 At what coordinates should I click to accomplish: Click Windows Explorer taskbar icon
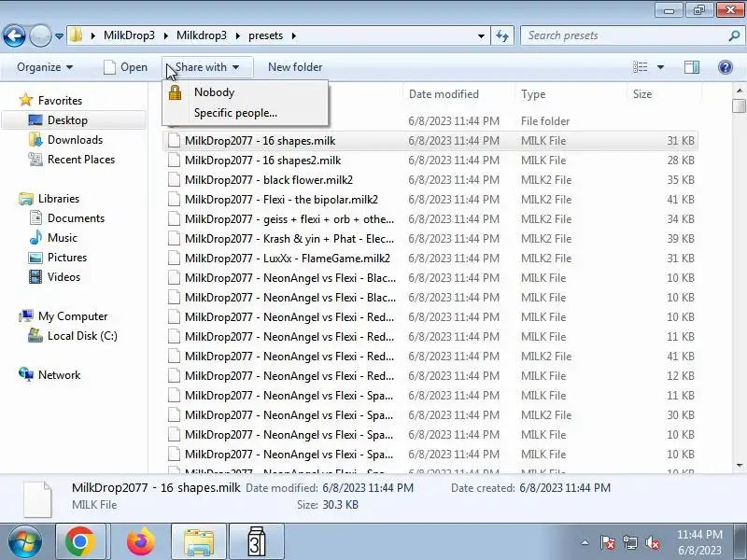tap(199, 542)
